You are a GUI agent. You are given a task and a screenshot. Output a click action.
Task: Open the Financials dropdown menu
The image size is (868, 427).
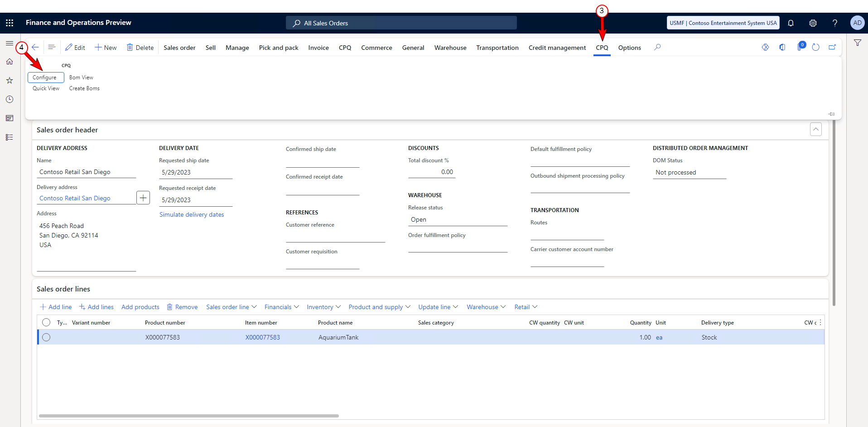[282, 307]
